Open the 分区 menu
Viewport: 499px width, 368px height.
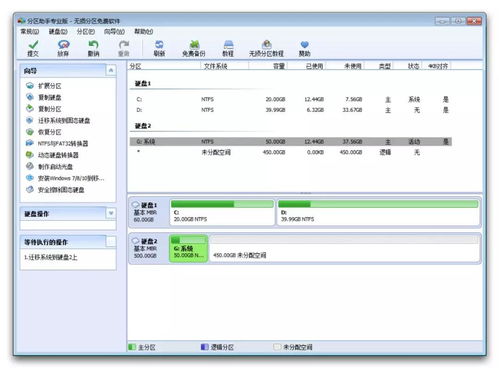[x=86, y=31]
